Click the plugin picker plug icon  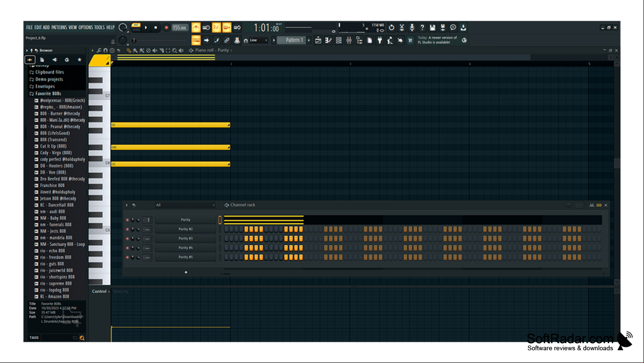(380, 41)
